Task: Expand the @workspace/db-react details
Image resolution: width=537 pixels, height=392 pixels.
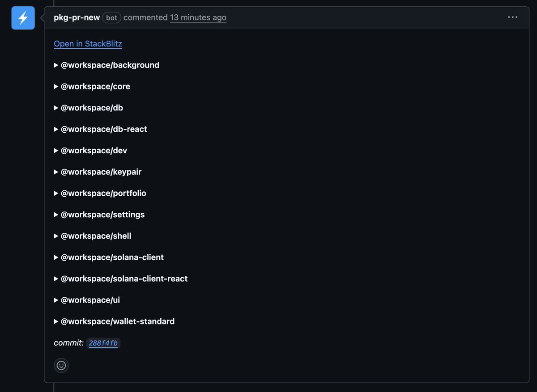Action: pos(101,129)
